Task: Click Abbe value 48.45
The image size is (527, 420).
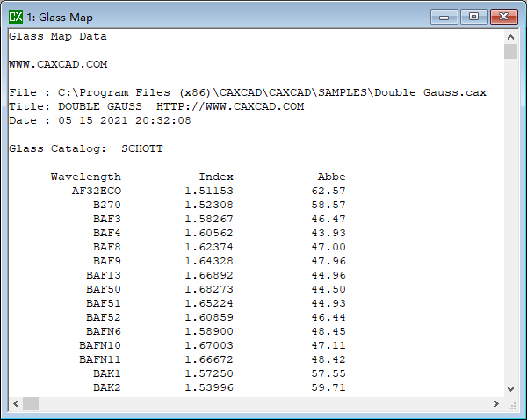Action: (328, 331)
